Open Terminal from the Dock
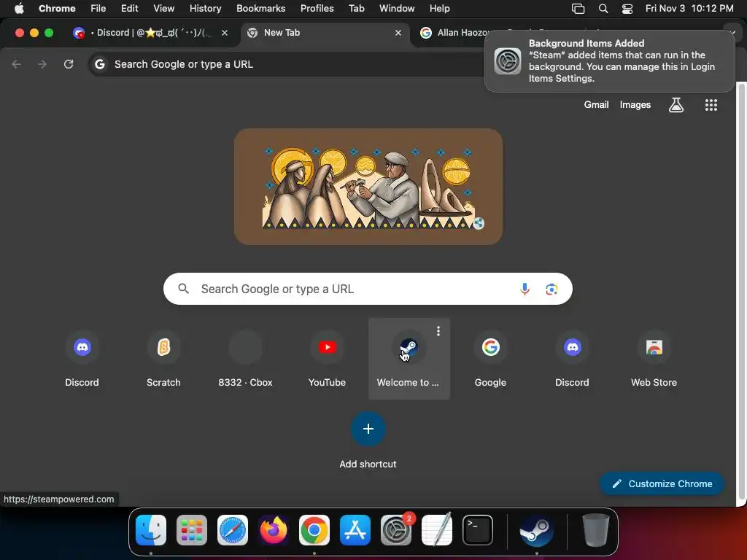Screen dimensions: 747x560 pos(478,530)
